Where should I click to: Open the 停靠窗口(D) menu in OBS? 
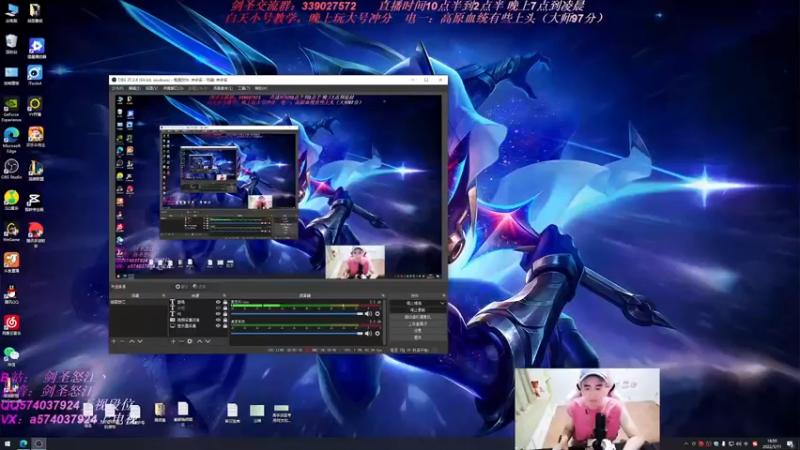(x=173, y=88)
